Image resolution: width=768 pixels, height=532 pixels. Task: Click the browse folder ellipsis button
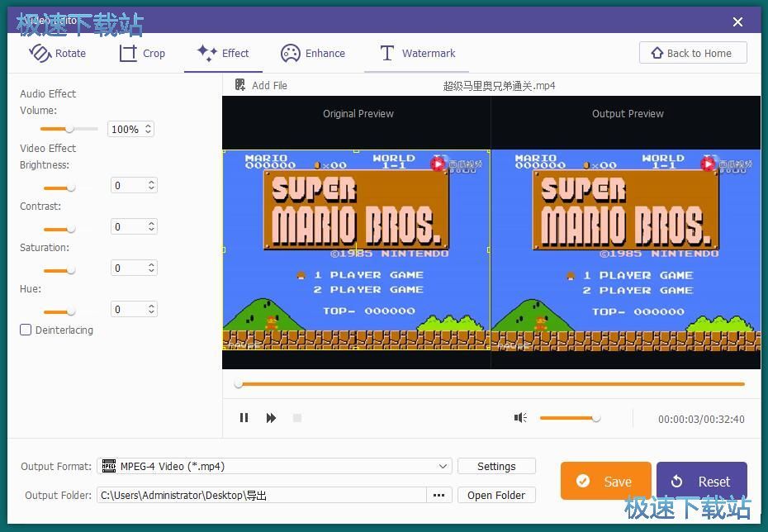coord(439,495)
